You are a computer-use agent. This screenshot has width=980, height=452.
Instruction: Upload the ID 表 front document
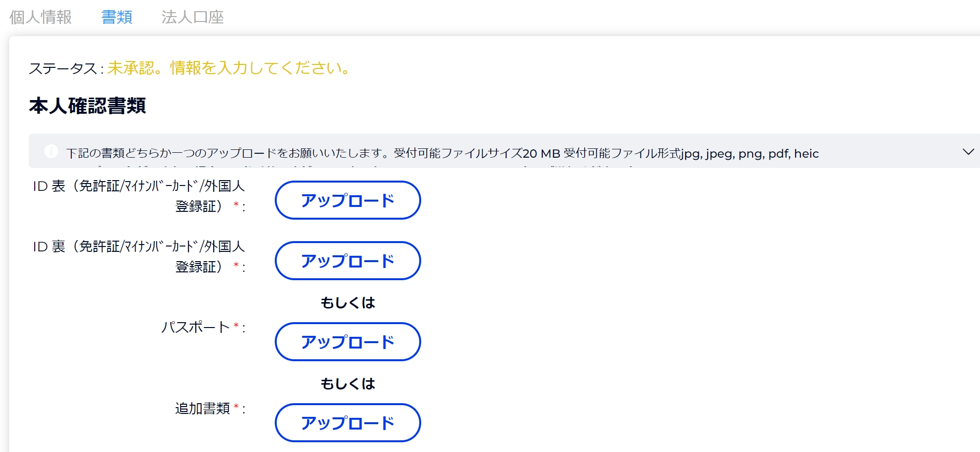coord(348,200)
